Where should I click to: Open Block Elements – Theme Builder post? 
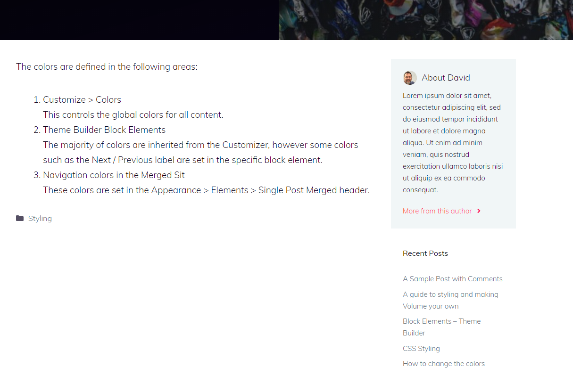pyautogui.click(x=442, y=327)
